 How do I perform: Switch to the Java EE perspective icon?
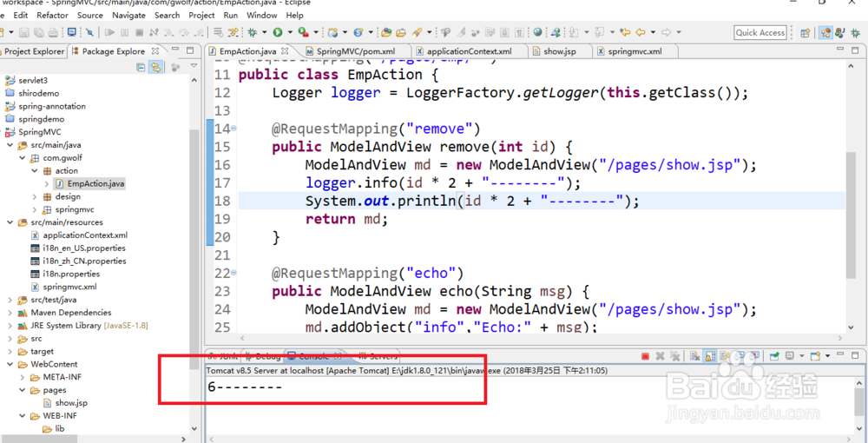click(x=825, y=33)
